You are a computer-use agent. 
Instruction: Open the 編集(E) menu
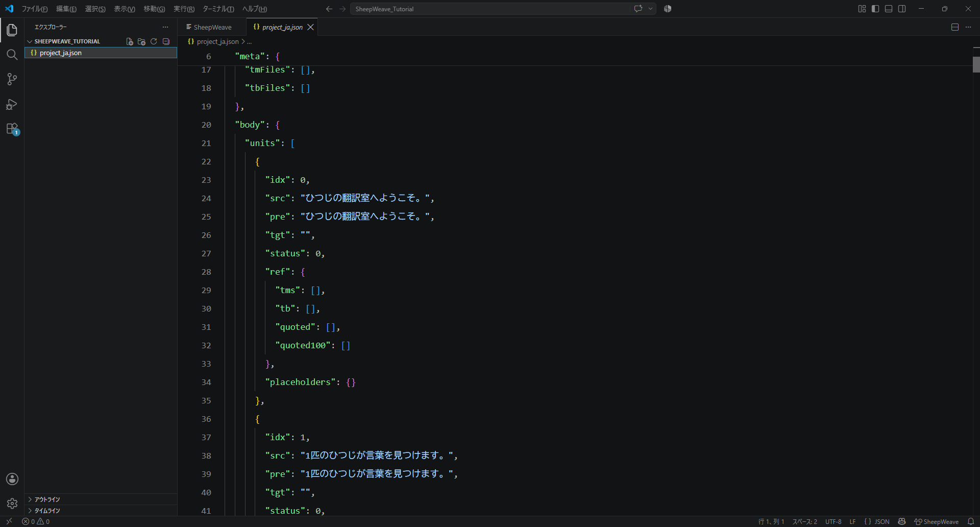click(x=66, y=9)
